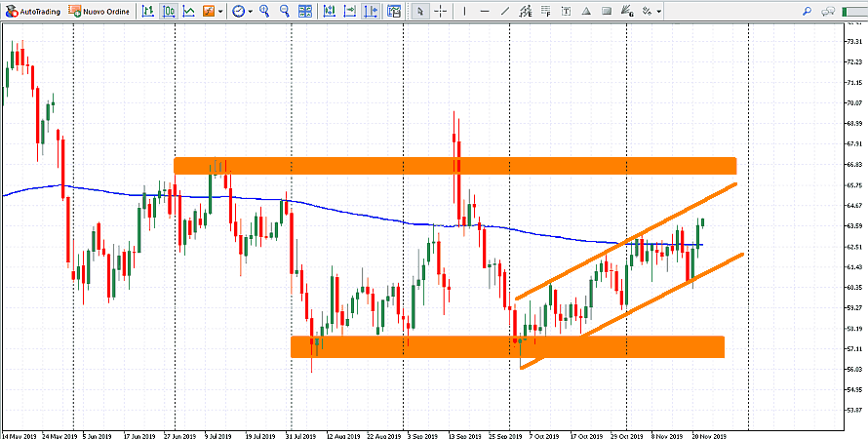Expand the arrows objects dropdown

(x=658, y=11)
